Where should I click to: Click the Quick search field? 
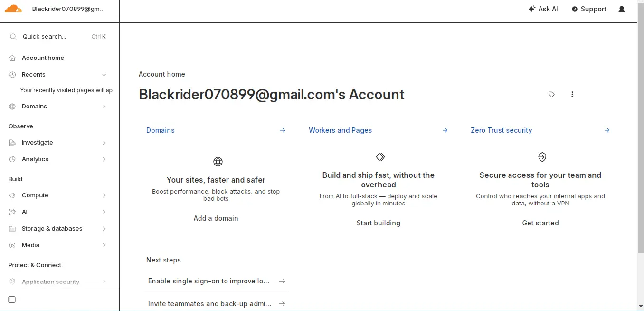coord(59,37)
